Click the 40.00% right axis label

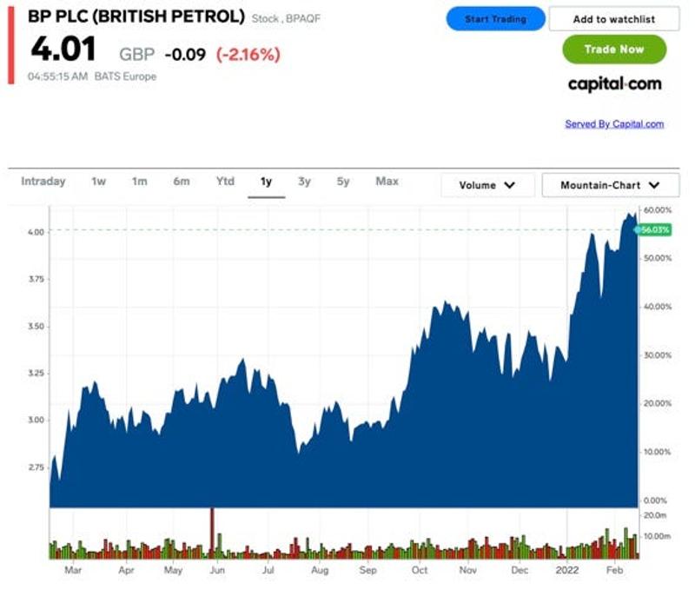(x=658, y=307)
